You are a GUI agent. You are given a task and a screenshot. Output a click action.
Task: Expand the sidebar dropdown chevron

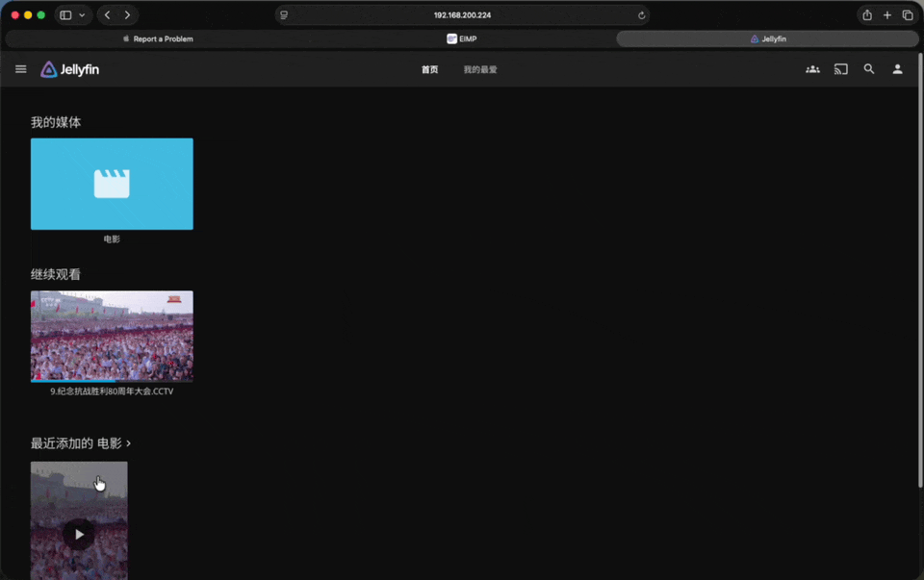tap(82, 15)
